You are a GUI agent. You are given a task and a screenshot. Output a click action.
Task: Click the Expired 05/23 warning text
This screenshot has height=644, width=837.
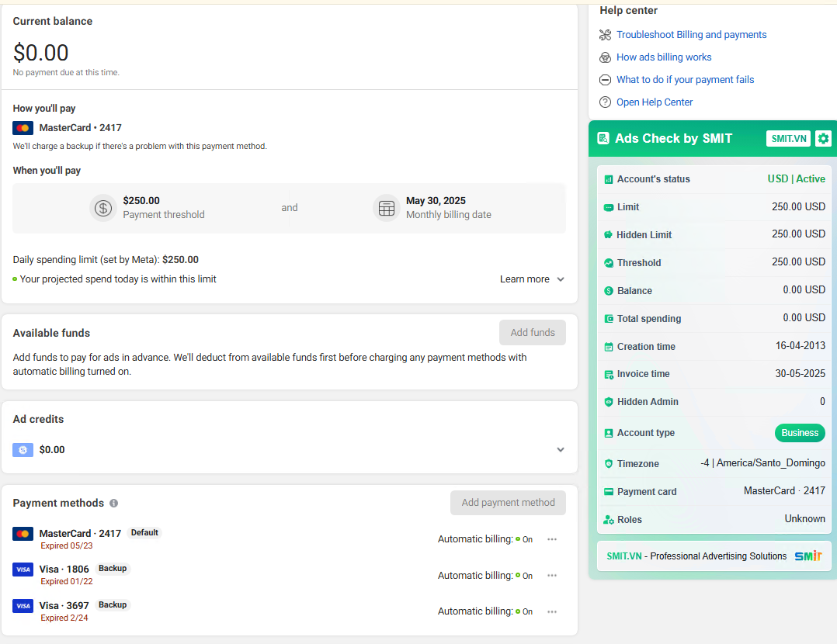67,545
